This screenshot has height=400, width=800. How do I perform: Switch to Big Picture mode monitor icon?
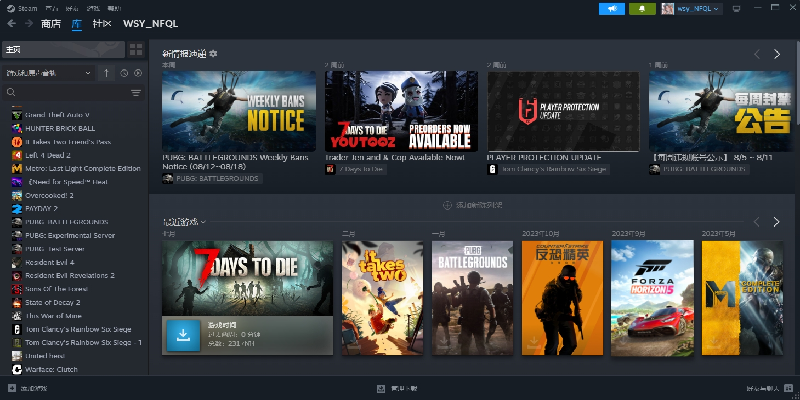736,9
